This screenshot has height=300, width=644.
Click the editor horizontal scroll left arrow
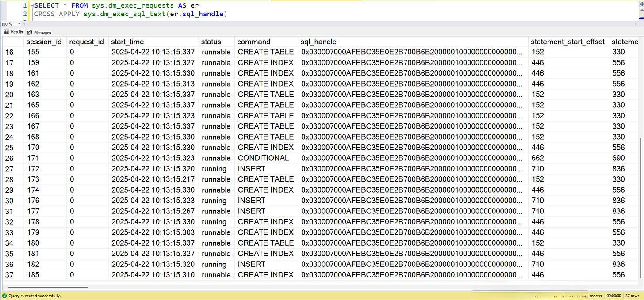click(x=25, y=24)
